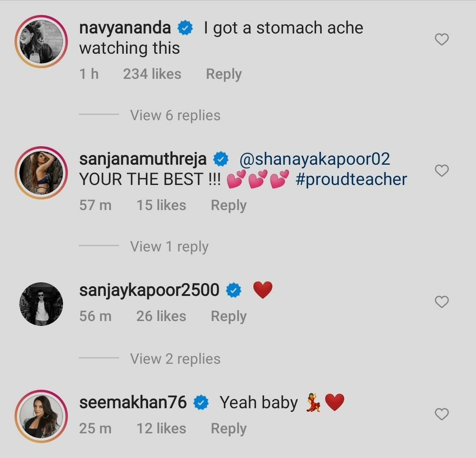
Task: Like navyananda's stomach ache comment
Action: click(x=442, y=40)
